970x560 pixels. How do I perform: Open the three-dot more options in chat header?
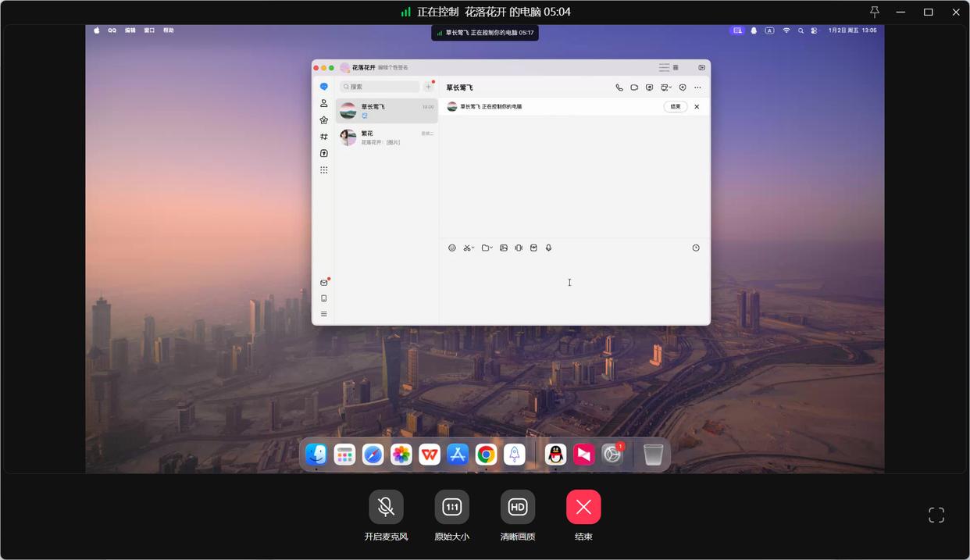tap(697, 87)
